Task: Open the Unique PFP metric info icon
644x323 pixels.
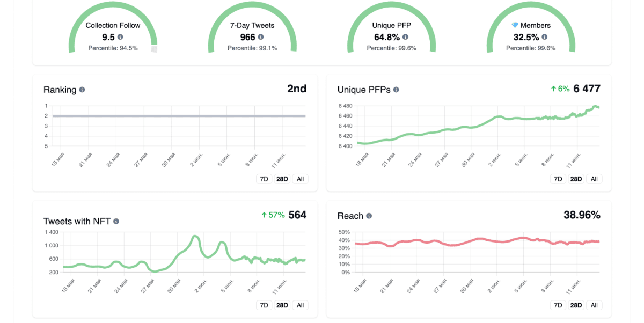Action: tap(404, 37)
